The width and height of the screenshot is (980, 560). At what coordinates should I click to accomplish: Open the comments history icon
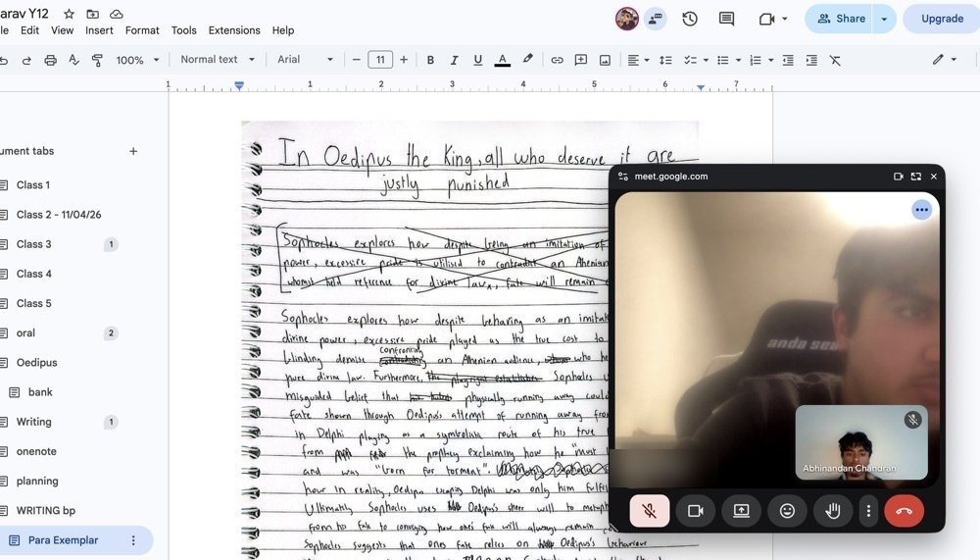[x=726, y=19]
